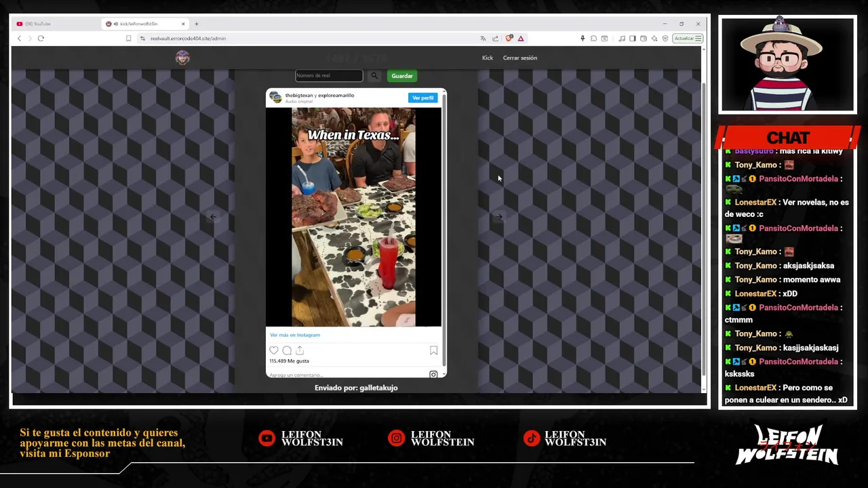Click the exploreamarillo username link
Image resolution: width=868 pixels, height=488 pixels.
click(336, 96)
